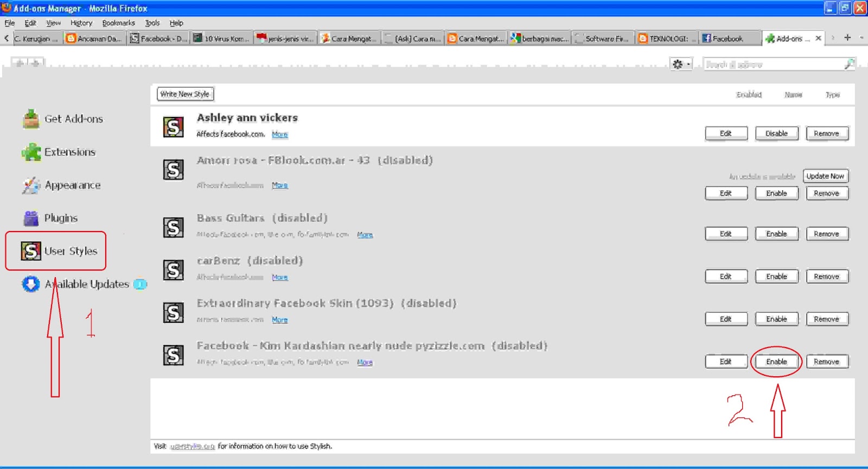
Task: Switch to the Ancaman Da tab
Action: [94, 38]
